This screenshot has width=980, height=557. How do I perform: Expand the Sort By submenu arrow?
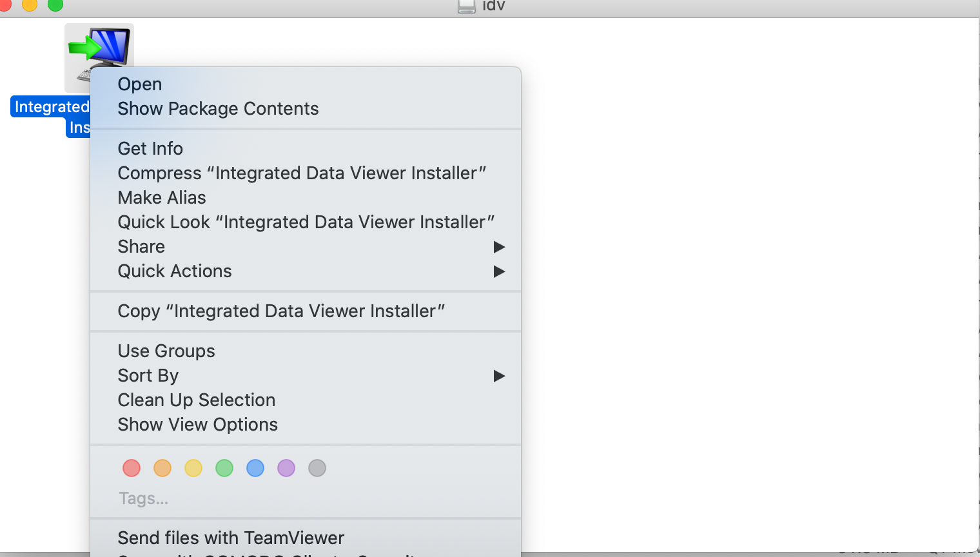pos(498,376)
